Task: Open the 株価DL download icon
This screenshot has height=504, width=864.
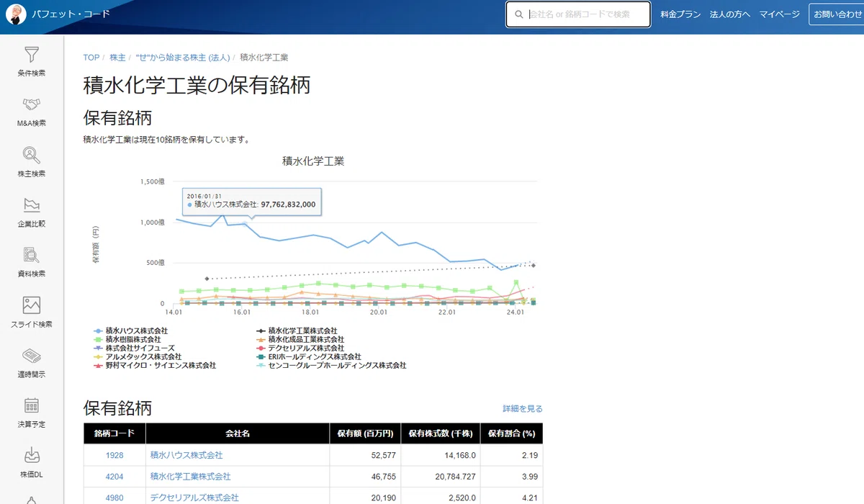Action: tap(32, 456)
